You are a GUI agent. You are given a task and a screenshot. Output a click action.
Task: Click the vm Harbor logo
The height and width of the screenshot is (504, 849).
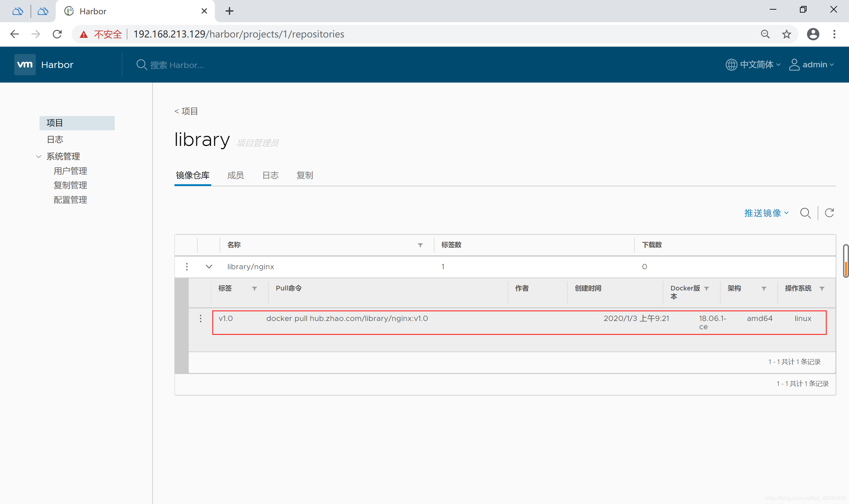tap(25, 65)
